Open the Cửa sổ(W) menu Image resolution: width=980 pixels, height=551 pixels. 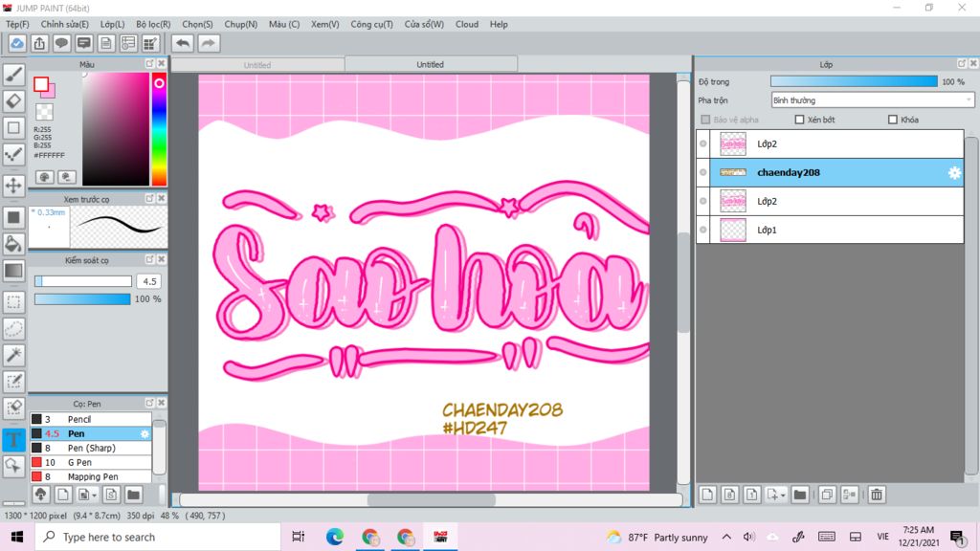tap(424, 24)
